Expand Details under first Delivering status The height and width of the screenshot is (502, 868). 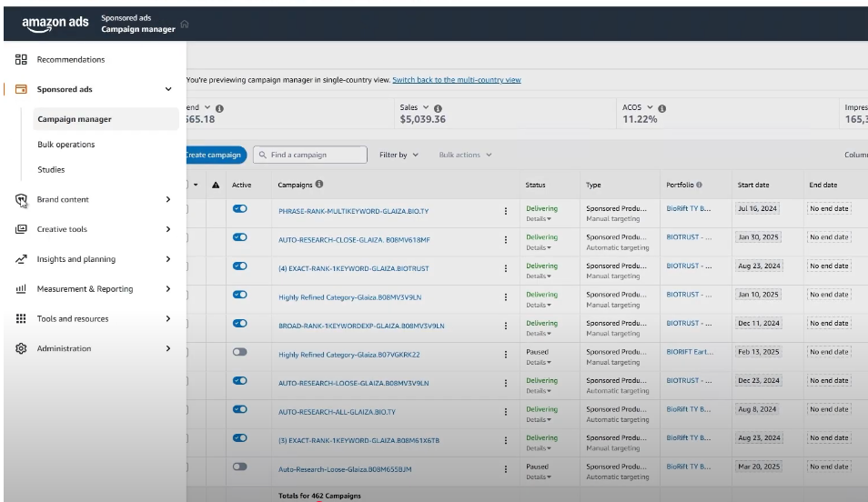[539, 219]
